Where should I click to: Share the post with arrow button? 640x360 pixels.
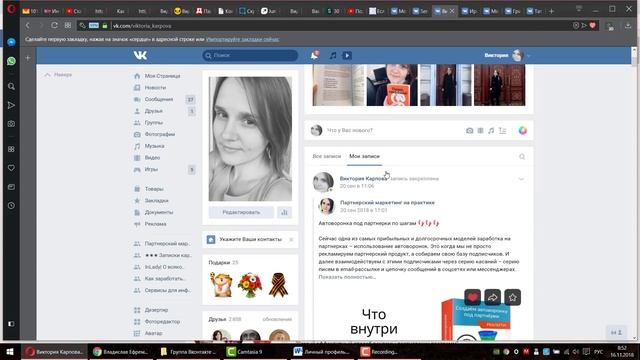(x=492, y=297)
